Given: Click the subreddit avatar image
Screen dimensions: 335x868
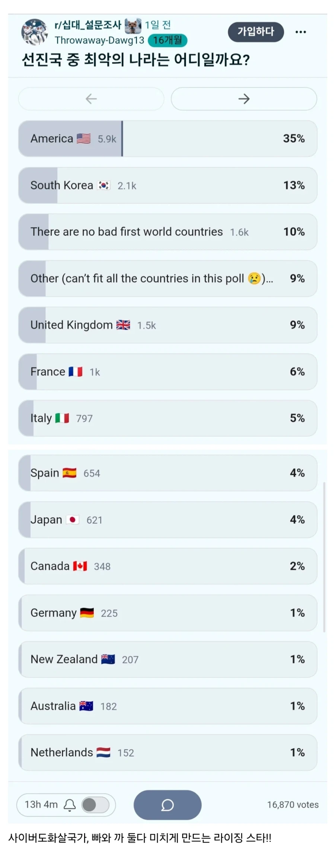Looking at the screenshot, I should click(x=35, y=32).
